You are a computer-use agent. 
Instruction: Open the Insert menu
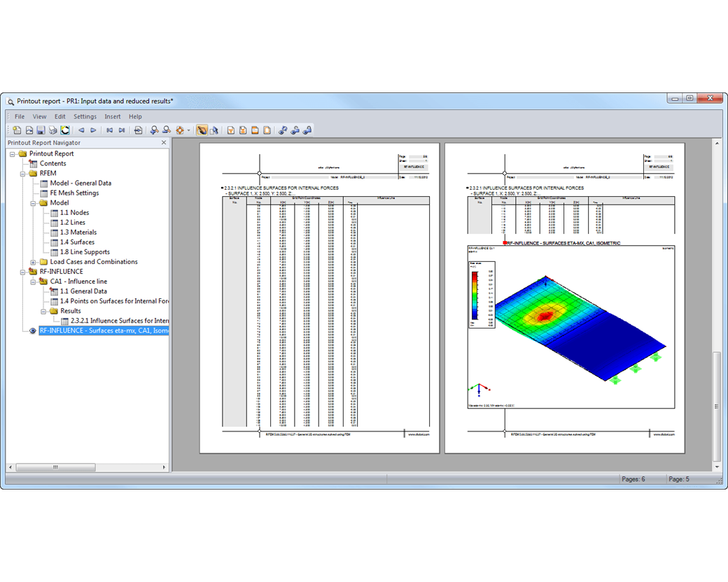(x=113, y=116)
